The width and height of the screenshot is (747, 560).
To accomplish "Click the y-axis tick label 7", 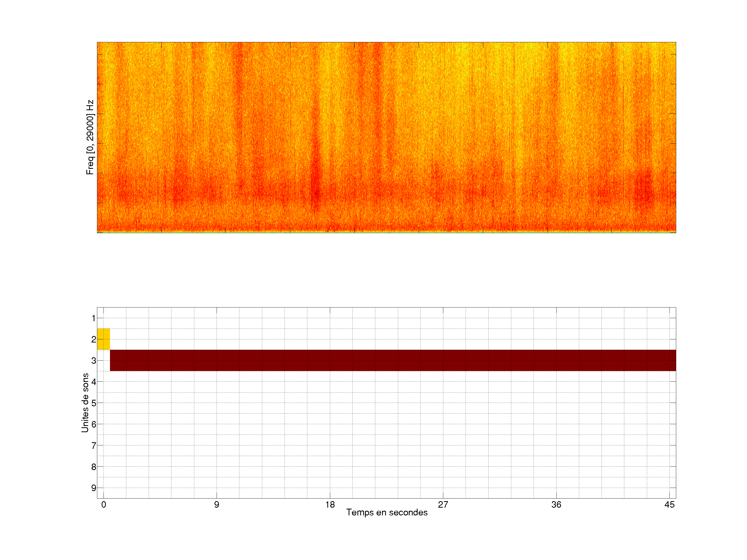I will (x=94, y=446).
